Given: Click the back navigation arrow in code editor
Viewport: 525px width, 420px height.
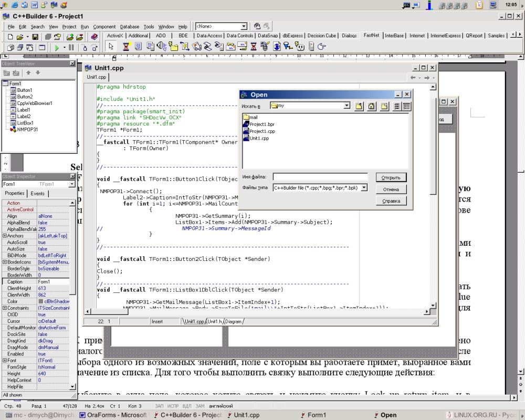Looking at the screenshot, I should [x=413, y=78].
